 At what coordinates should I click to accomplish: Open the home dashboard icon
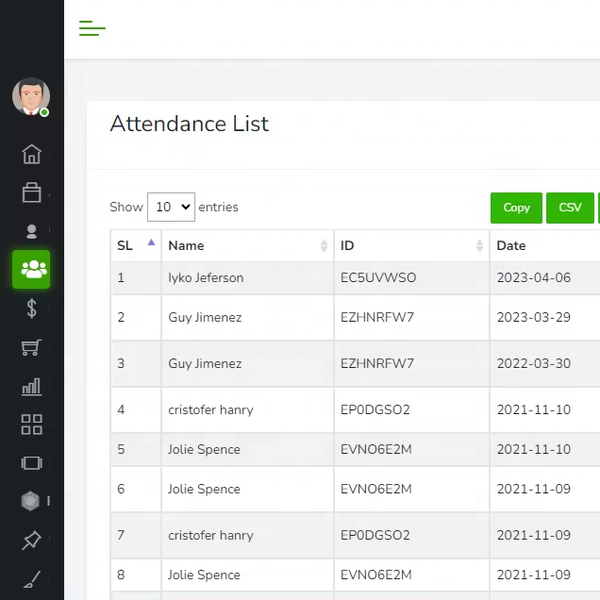click(32, 154)
